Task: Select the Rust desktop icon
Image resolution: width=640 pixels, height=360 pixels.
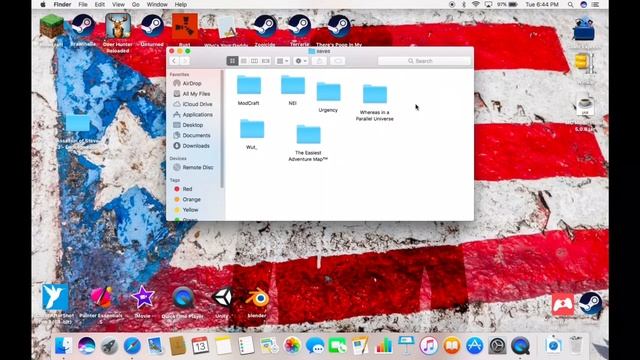Action: click(x=184, y=26)
